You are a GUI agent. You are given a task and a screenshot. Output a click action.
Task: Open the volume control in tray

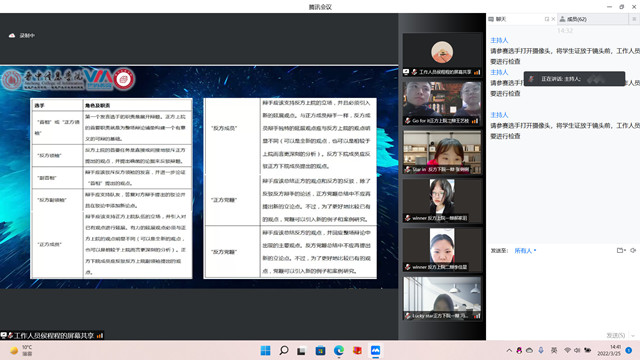point(577,351)
